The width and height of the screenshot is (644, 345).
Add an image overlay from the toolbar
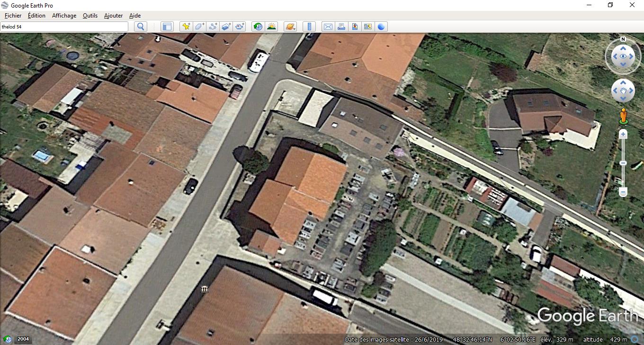click(x=226, y=27)
